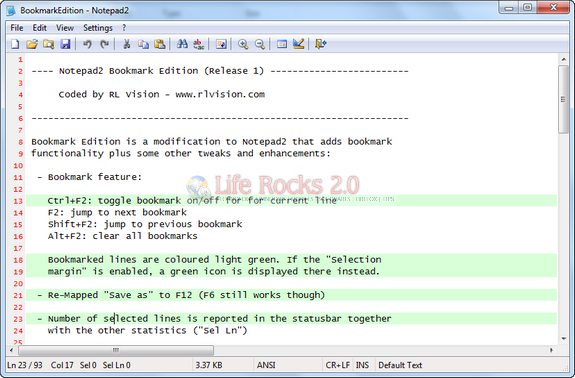Redo the last undone edit
The height and width of the screenshot is (378, 575).
pyautogui.click(x=104, y=44)
